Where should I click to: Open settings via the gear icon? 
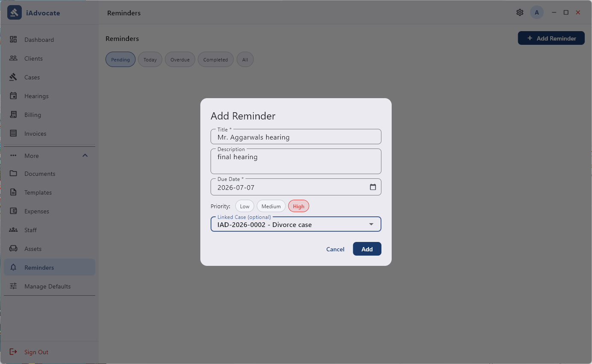(520, 12)
